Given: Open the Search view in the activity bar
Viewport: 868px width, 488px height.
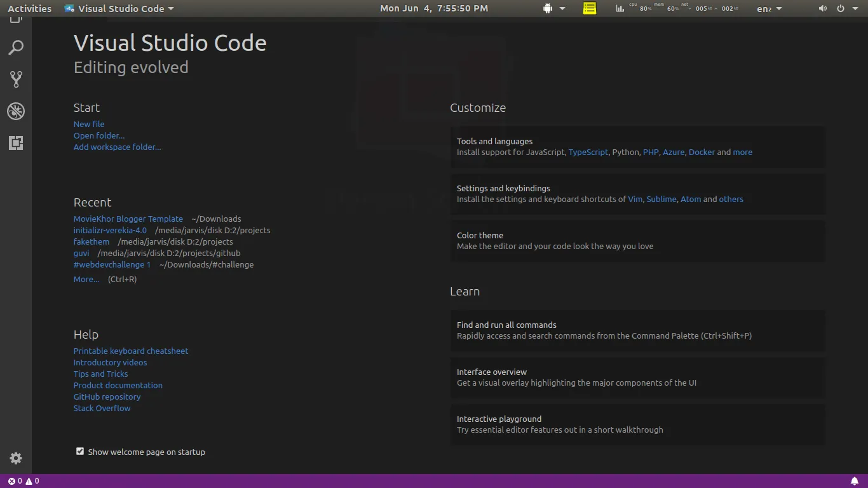Looking at the screenshot, I should pyautogui.click(x=15, y=47).
